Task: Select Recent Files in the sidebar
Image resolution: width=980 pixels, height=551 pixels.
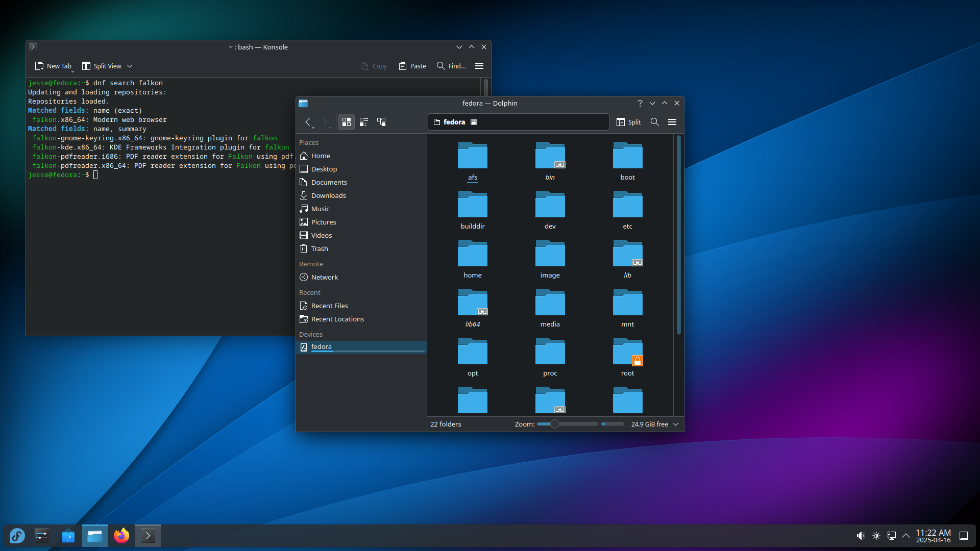Action: pyautogui.click(x=329, y=306)
